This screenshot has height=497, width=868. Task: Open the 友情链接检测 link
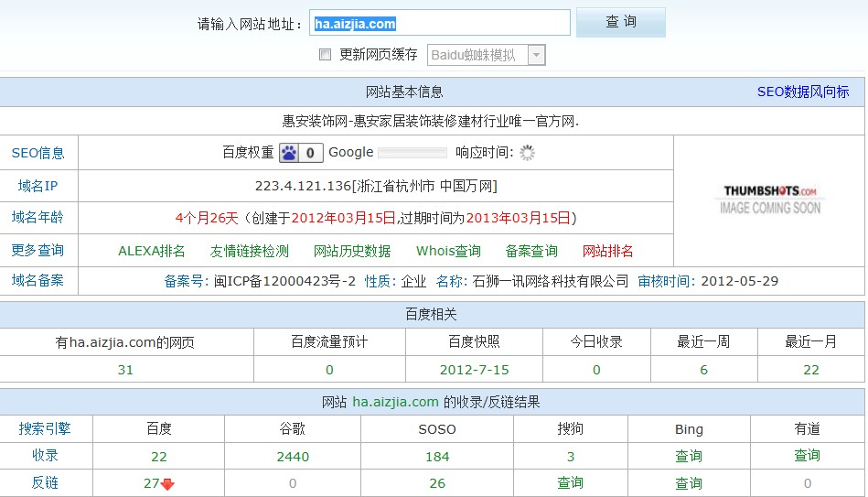pos(249,251)
